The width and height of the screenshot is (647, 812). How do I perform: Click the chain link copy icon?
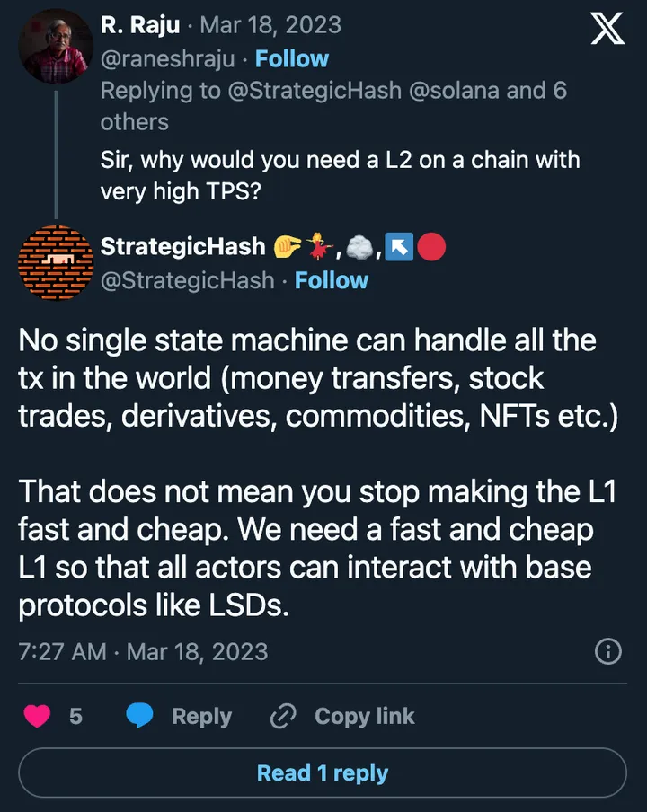283,716
